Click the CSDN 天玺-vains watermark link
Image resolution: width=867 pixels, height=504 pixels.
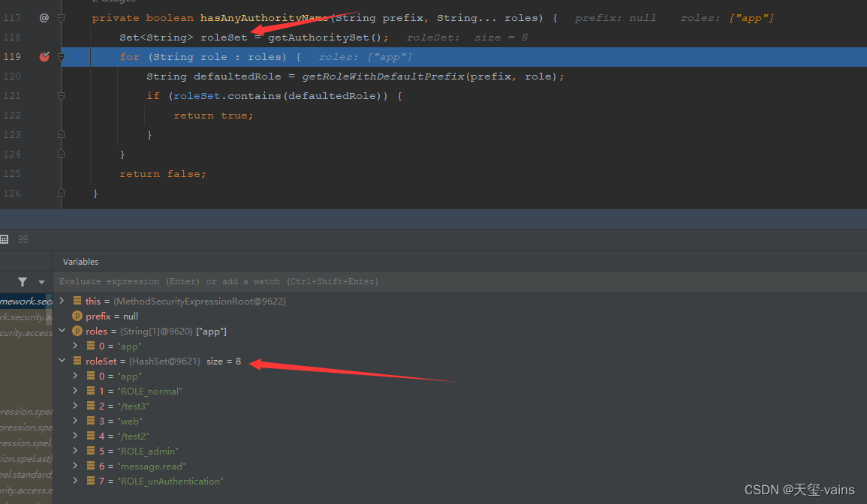click(x=799, y=489)
